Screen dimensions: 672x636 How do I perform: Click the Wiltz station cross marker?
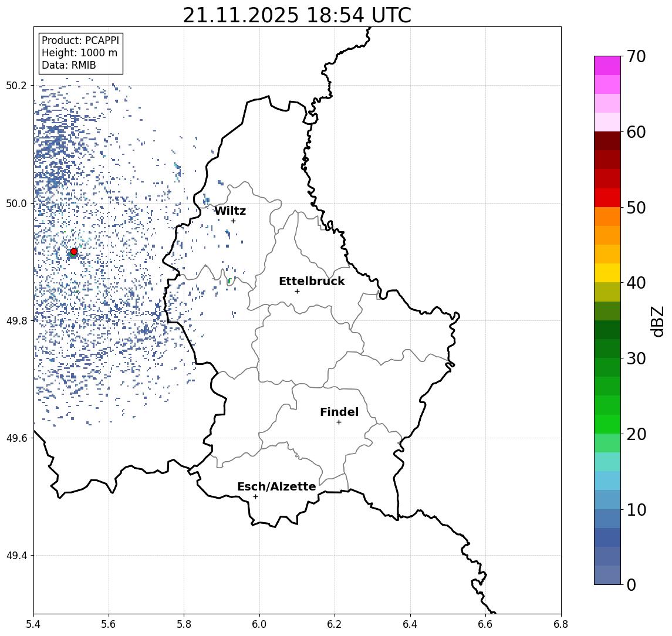coord(233,221)
